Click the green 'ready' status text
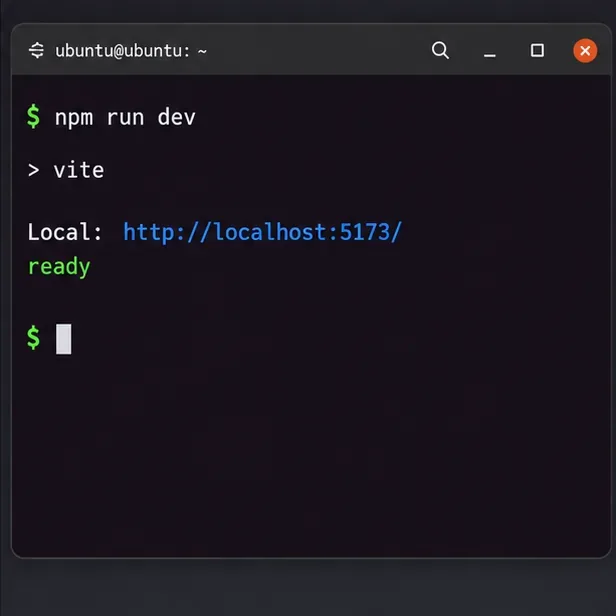616x616 pixels. pyautogui.click(x=59, y=267)
